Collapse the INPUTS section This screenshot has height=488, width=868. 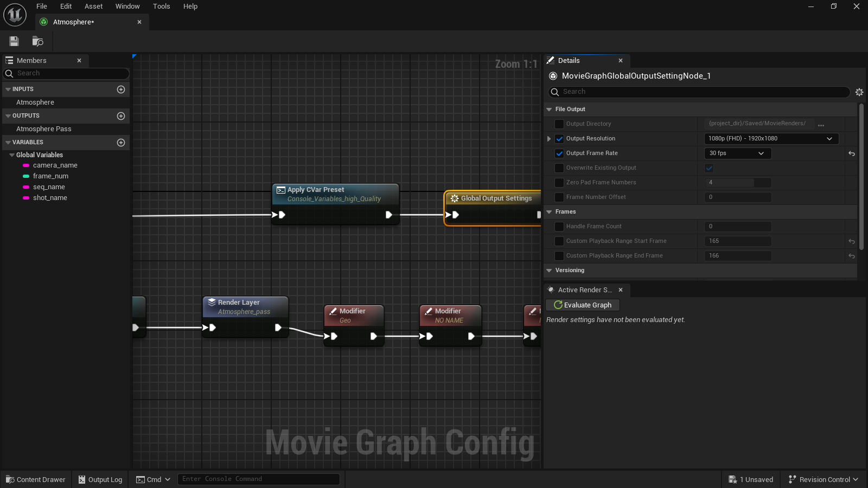click(8, 89)
